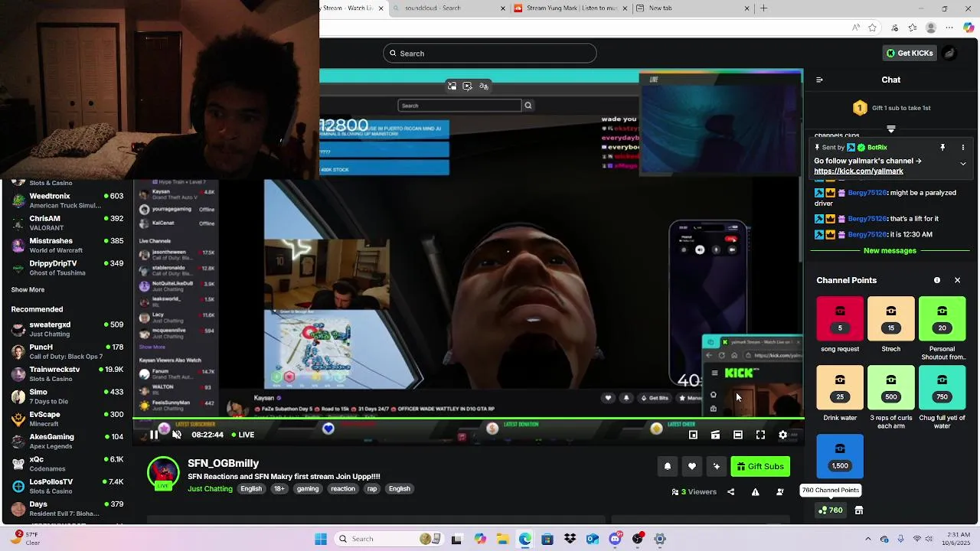Unmute the stream volume icon

[x=177, y=435]
